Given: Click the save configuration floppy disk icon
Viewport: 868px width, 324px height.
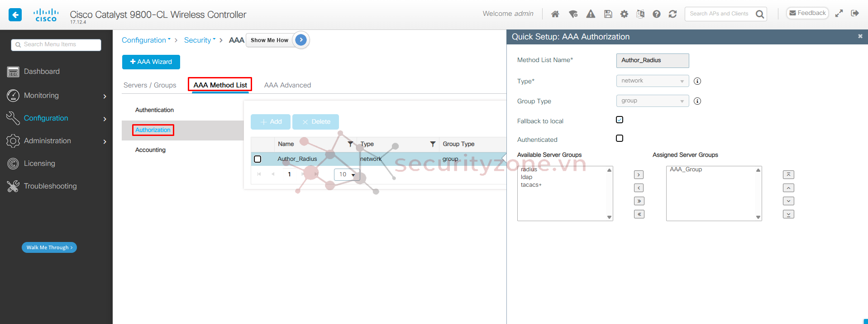Looking at the screenshot, I should (608, 14).
